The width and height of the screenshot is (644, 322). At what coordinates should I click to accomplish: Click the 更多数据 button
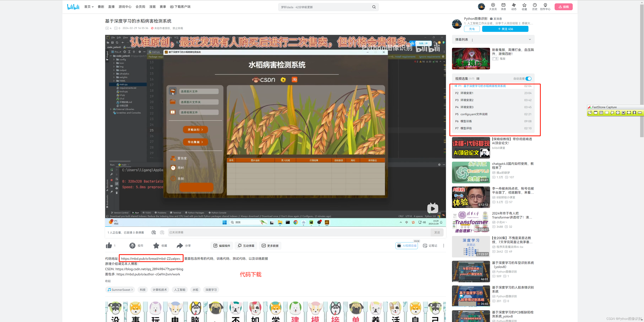(270, 246)
